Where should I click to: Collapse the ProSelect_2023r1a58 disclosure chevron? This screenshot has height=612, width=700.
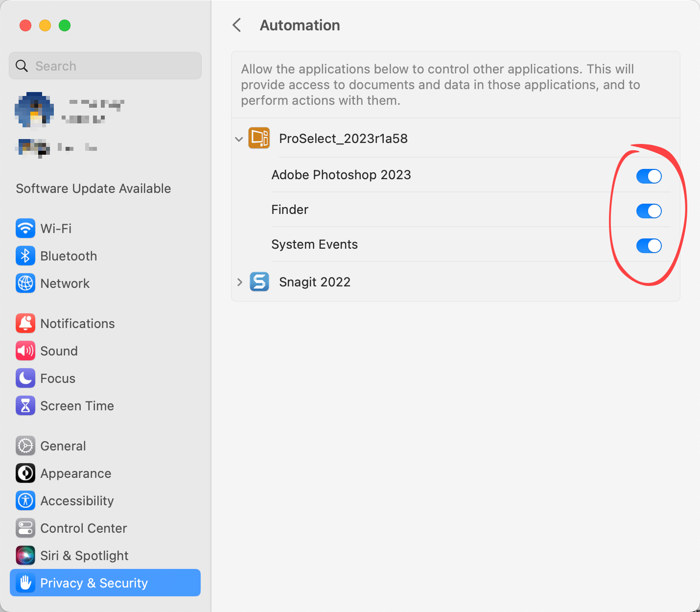239,139
